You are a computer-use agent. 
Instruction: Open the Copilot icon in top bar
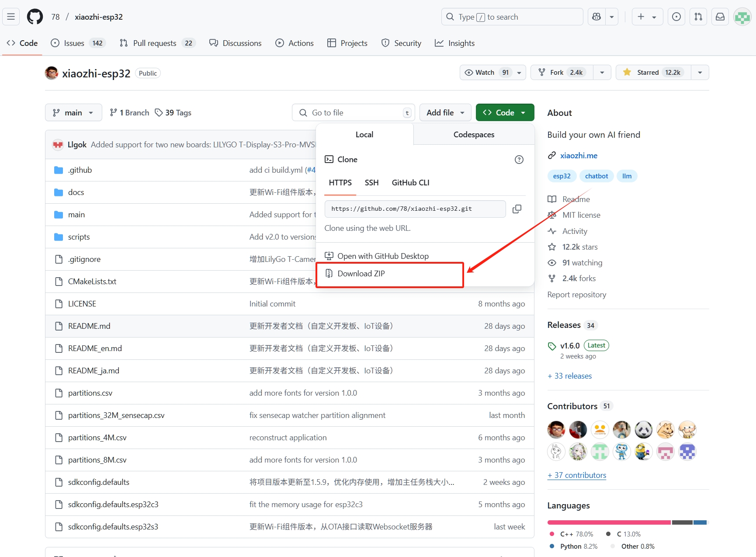pyautogui.click(x=596, y=17)
